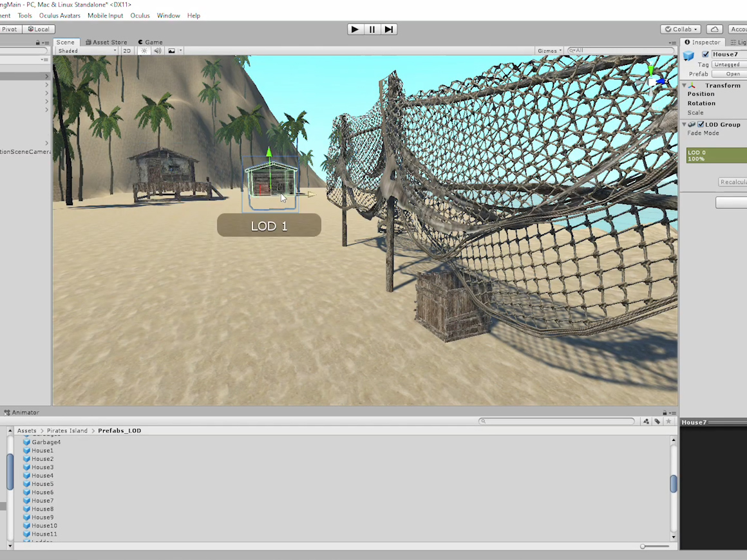Click the House7 prefab cube icon in Inspector
This screenshot has width=747, height=560.
[689, 55]
